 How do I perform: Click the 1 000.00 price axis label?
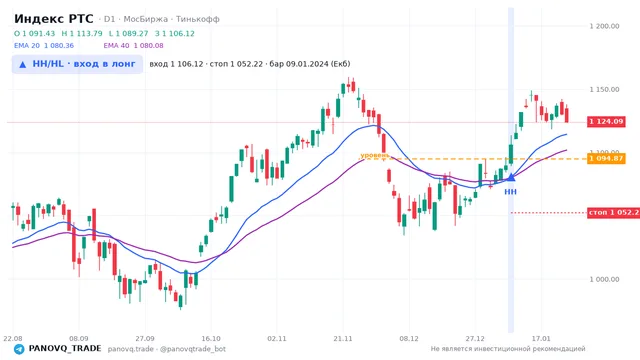[x=604, y=280]
